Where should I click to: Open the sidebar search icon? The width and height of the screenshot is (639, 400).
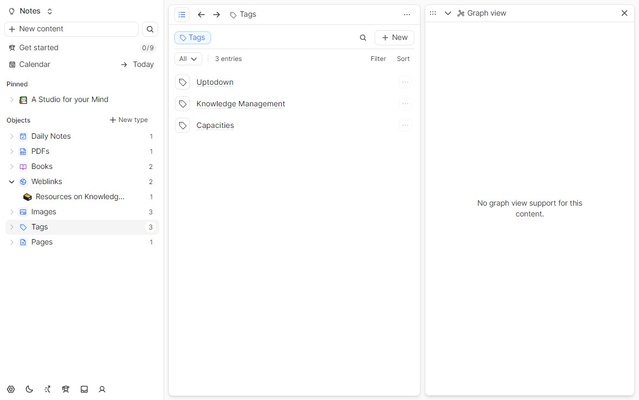click(x=150, y=29)
